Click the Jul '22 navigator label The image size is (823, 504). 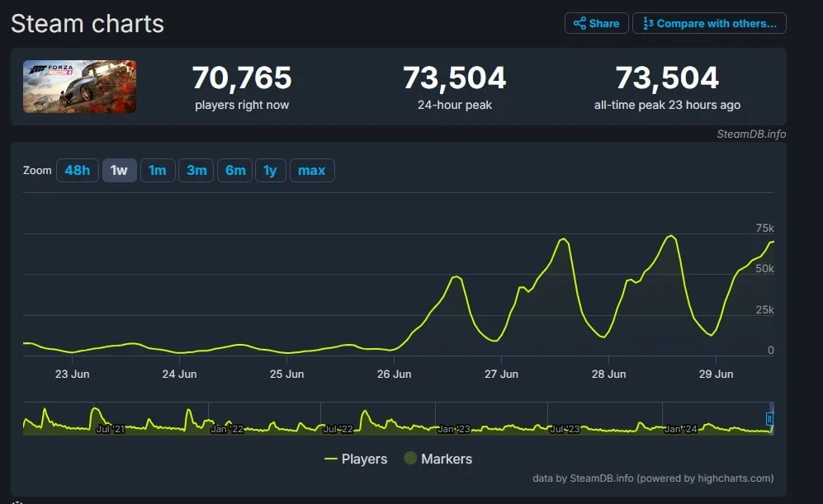(338, 429)
